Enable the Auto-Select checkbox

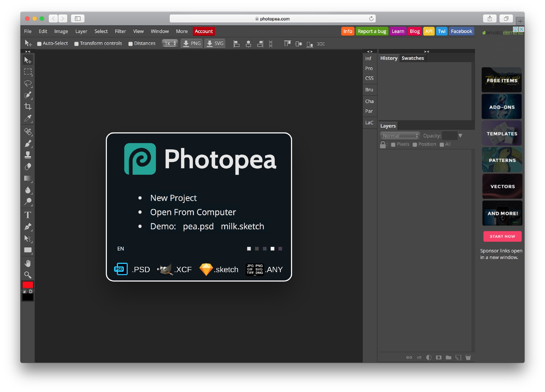pyautogui.click(x=39, y=44)
